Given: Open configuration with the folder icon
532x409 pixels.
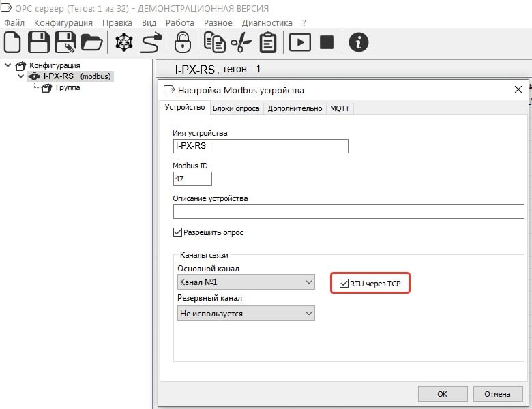Looking at the screenshot, I should pyautogui.click(x=91, y=42).
